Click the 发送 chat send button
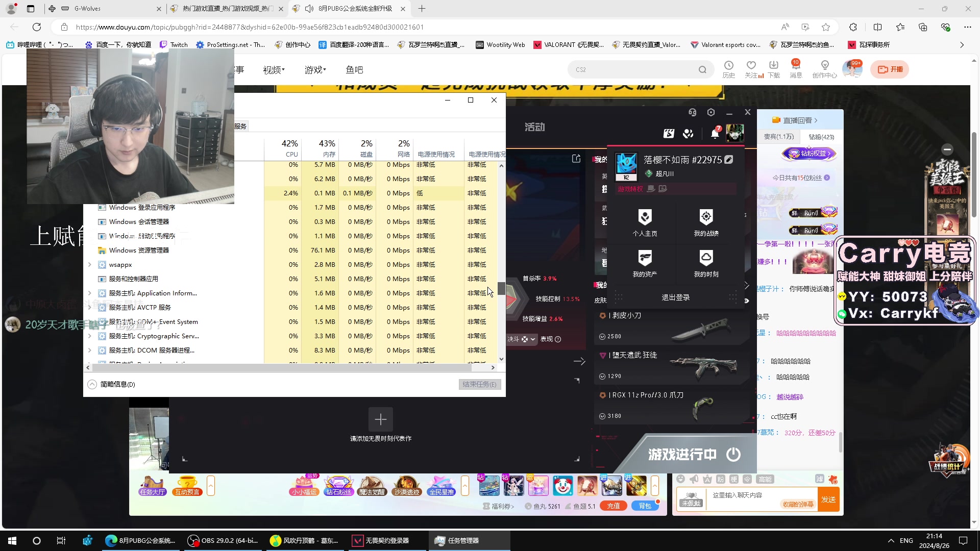This screenshot has width=980, height=551. click(x=828, y=499)
